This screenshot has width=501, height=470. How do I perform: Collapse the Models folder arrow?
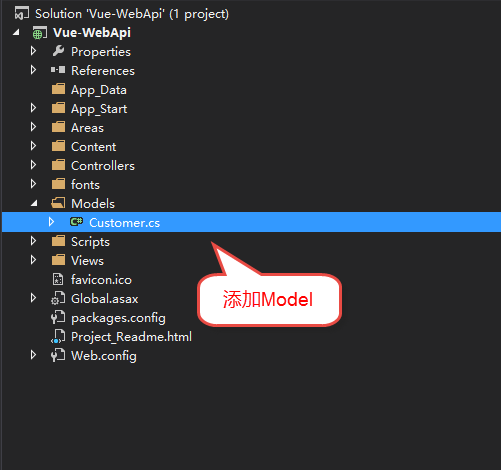tap(34, 203)
